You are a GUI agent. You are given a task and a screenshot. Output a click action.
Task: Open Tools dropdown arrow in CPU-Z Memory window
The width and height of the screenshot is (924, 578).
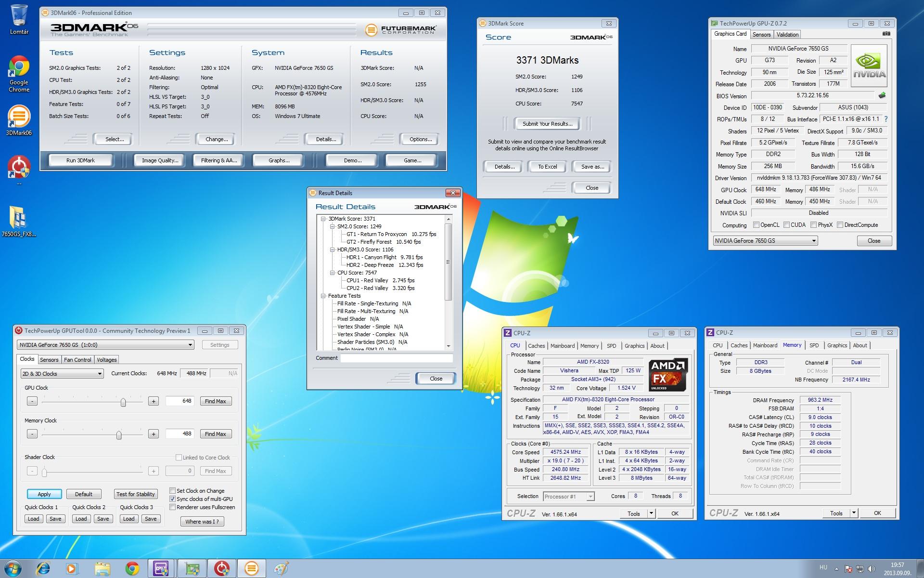pos(854,513)
